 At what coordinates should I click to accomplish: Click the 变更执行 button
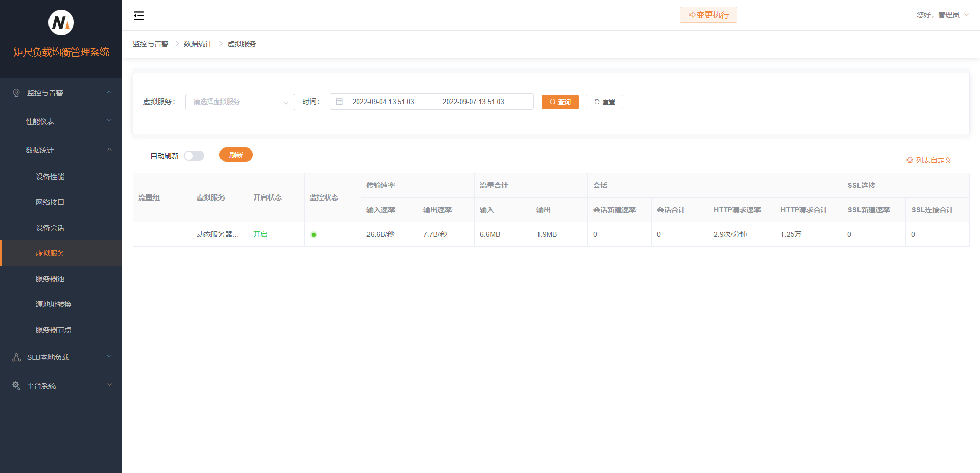(x=708, y=15)
